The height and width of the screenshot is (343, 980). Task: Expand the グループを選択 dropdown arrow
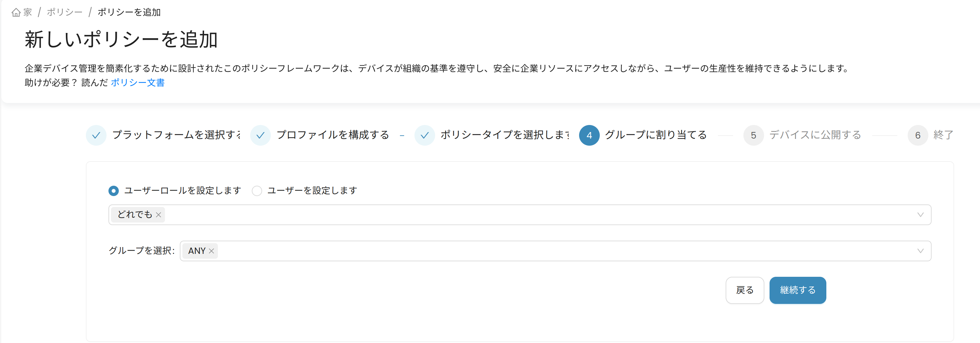[x=920, y=251]
